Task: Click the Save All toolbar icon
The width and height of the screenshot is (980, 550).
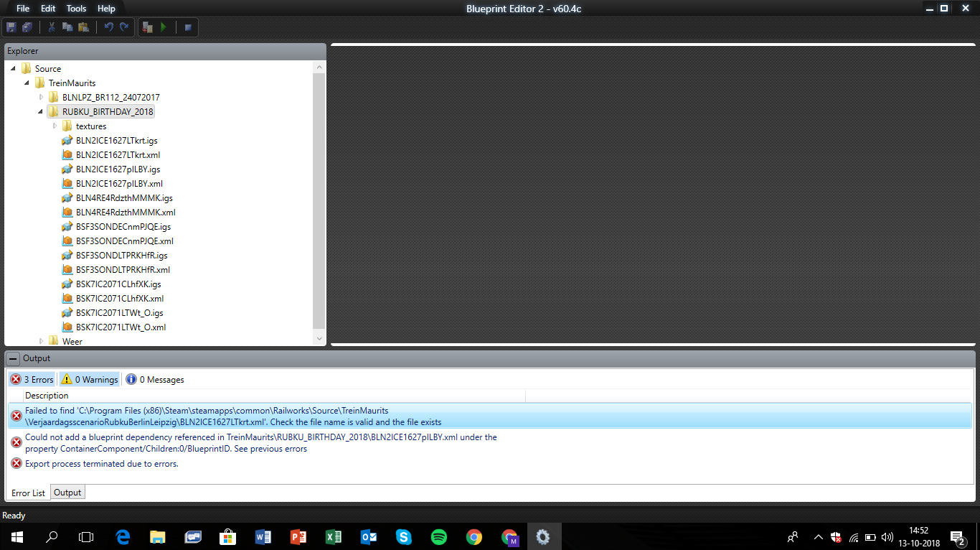Action: (x=27, y=27)
